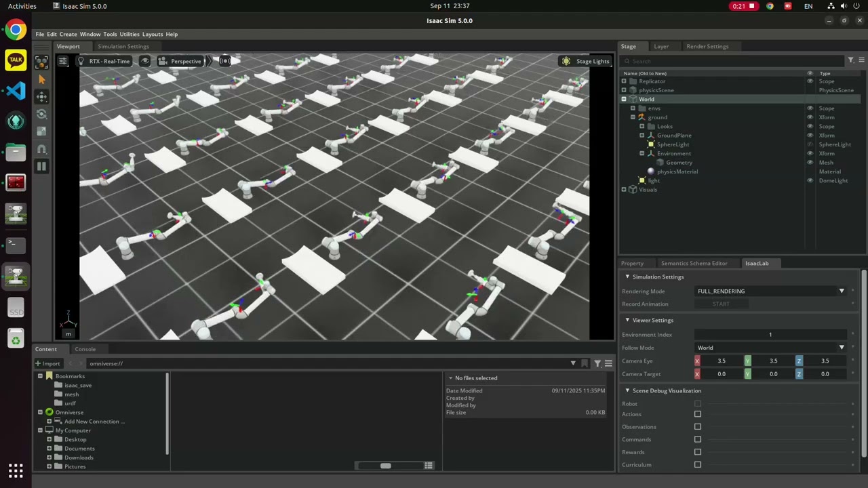Open the Layouts menu
Image resolution: width=868 pixels, height=488 pixels.
click(153, 34)
